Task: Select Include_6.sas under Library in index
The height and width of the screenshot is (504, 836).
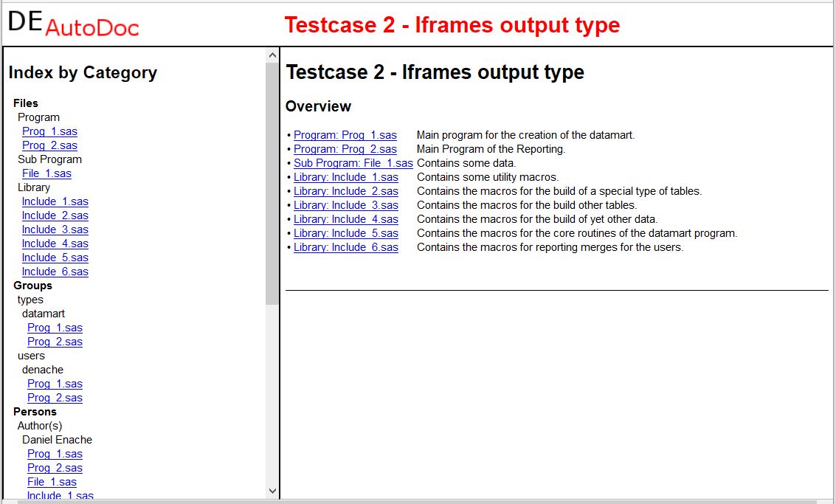Action: pos(55,272)
